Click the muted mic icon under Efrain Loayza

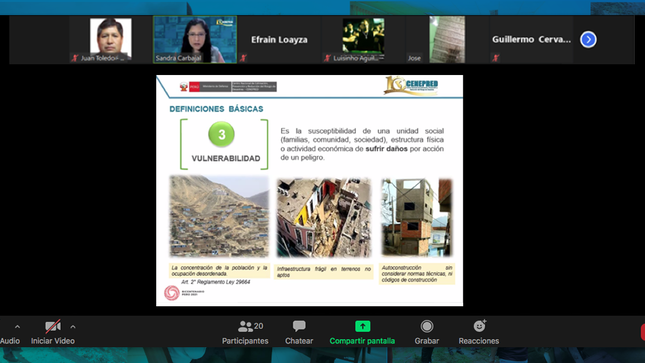(x=243, y=58)
